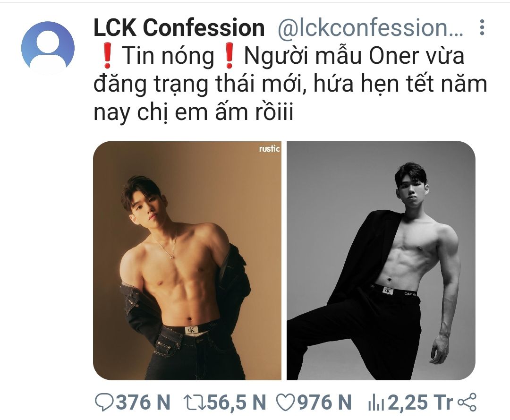Open LCK Confession display name
This screenshot has width=510, height=420.
(179, 28)
